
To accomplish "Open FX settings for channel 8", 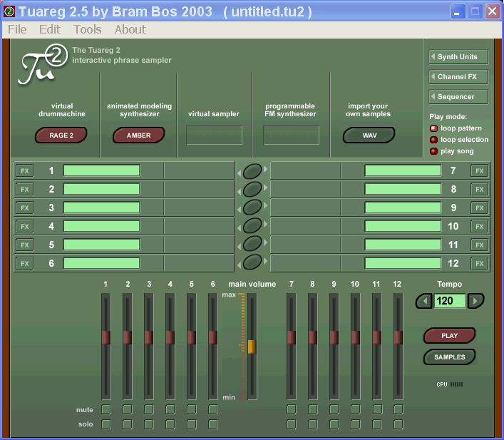I will [x=479, y=190].
